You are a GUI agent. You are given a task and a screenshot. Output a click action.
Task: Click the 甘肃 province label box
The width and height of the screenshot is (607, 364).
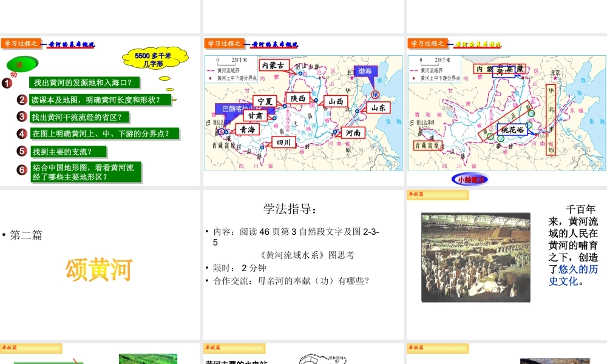[x=255, y=115]
